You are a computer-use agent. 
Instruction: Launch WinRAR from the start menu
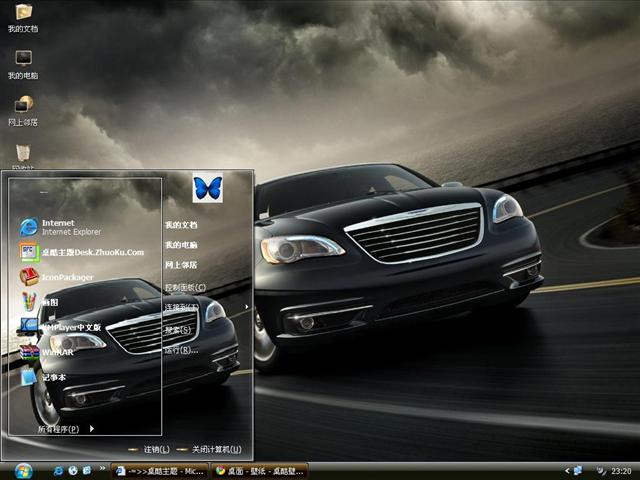[x=47, y=352]
